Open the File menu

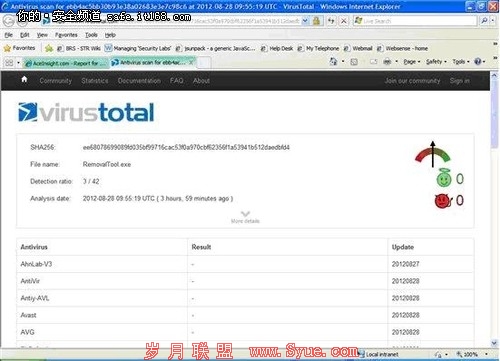8,35
